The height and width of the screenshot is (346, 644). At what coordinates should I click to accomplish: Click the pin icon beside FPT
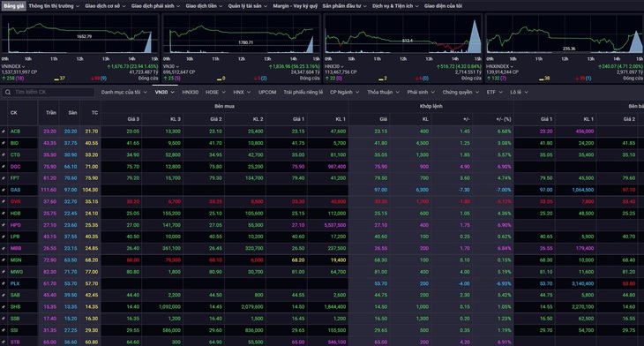(x=4, y=178)
